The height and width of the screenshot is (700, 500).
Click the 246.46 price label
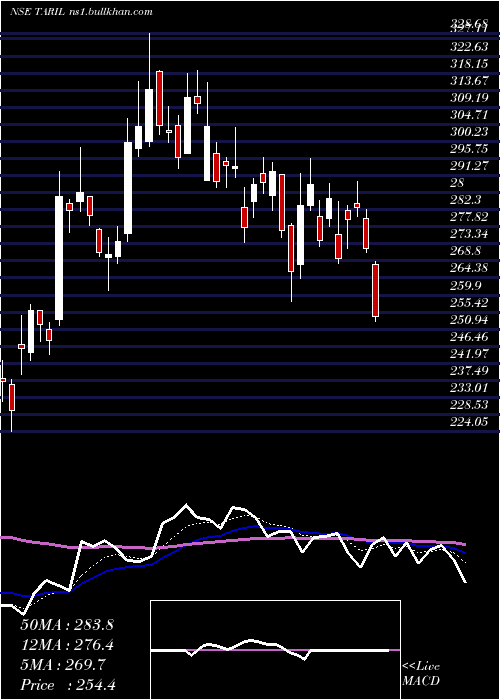tap(469, 336)
